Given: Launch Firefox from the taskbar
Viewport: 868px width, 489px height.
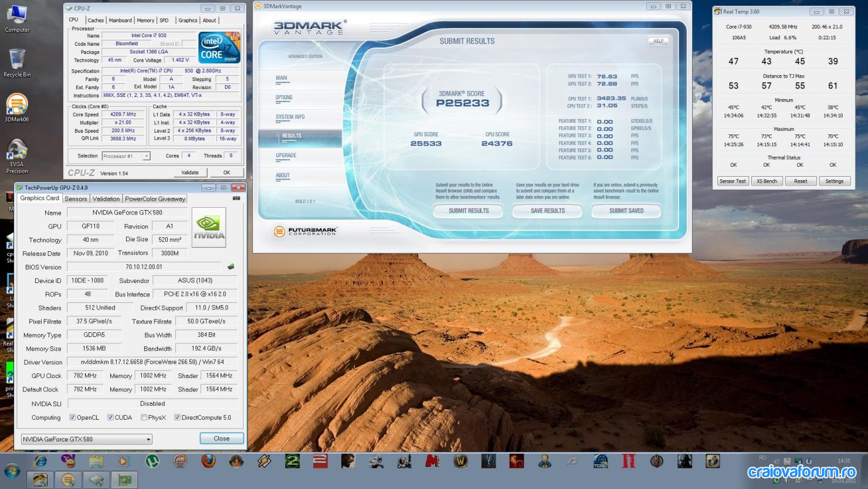Looking at the screenshot, I should coord(208,461).
